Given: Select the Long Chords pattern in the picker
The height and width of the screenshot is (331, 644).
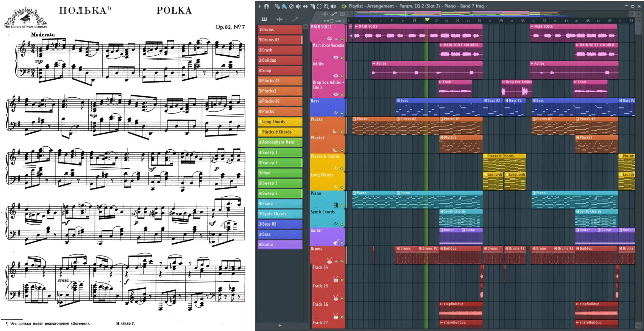Looking at the screenshot, I should pyautogui.click(x=280, y=122).
